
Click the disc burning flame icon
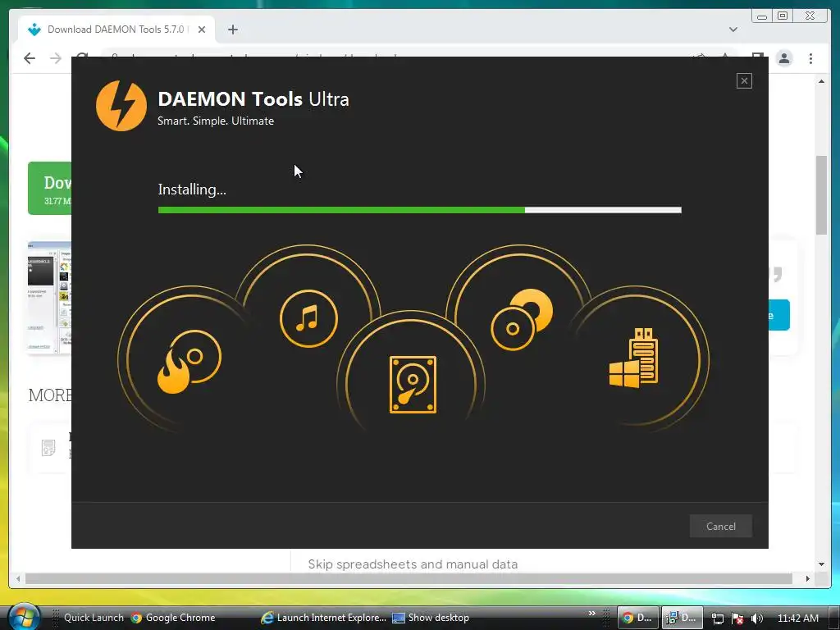coord(189,362)
